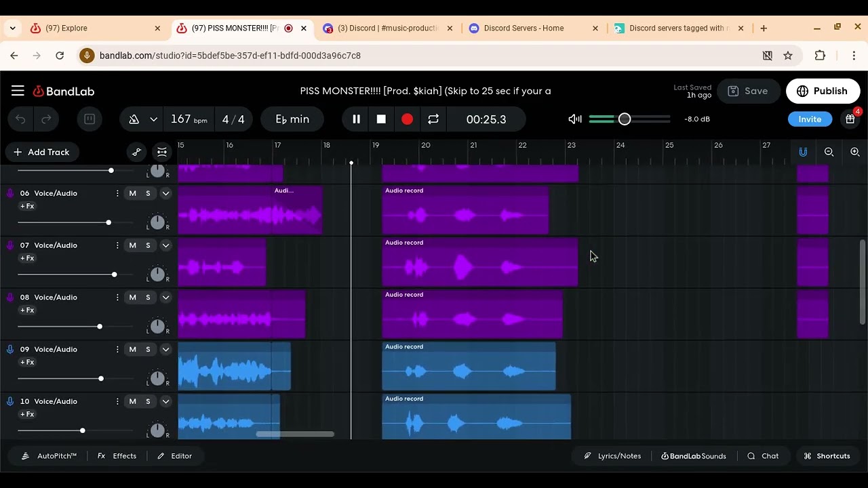This screenshot has width=868, height=488.
Task: Open track 10 three-dot menu
Action: tap(117, 402)
